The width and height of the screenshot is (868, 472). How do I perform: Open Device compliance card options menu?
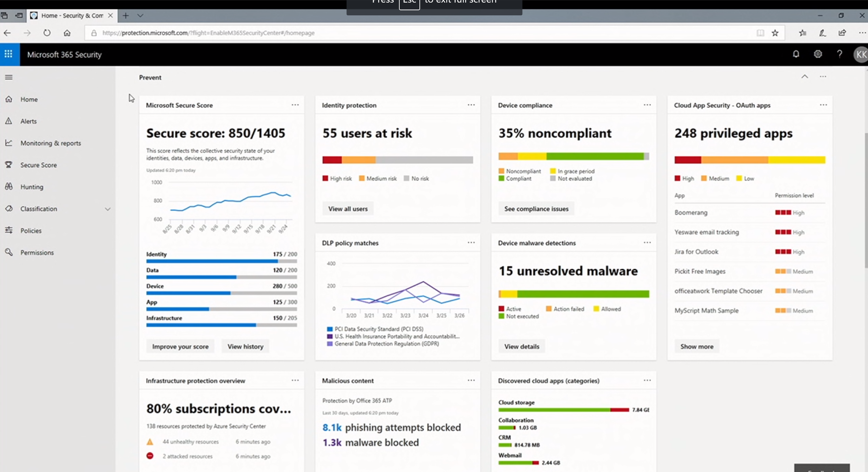(x=647, y=105)
